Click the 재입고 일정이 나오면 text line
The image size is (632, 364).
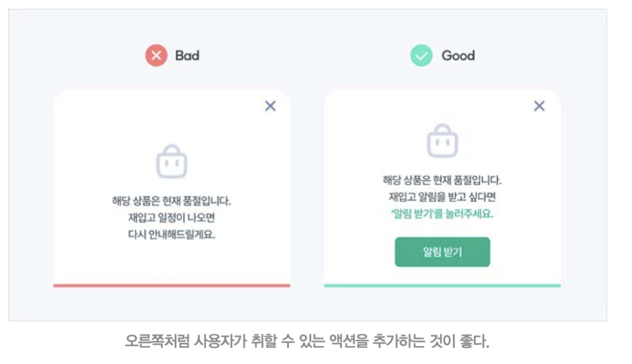(172, 218)
